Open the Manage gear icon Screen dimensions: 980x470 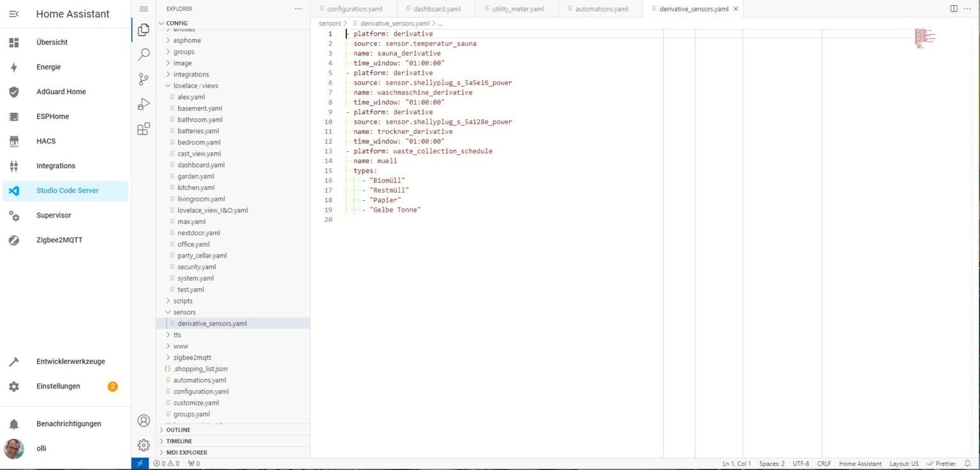(144, 444)
